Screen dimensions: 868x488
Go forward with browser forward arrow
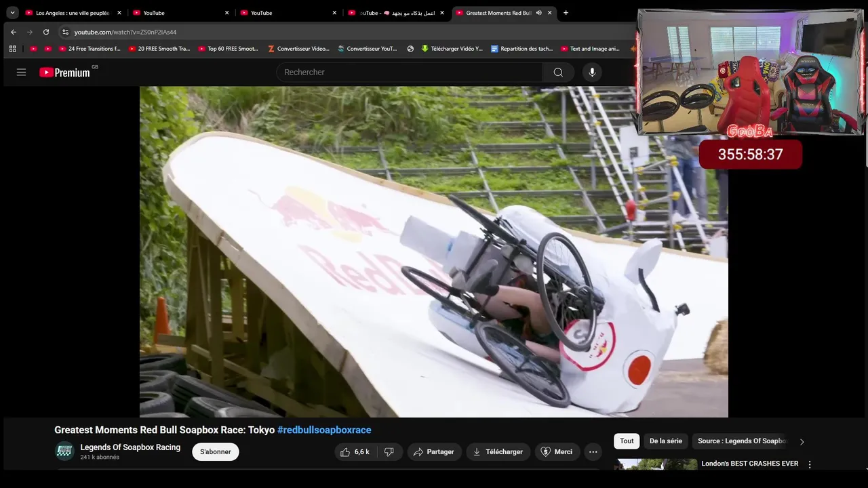tap(29, 32)
